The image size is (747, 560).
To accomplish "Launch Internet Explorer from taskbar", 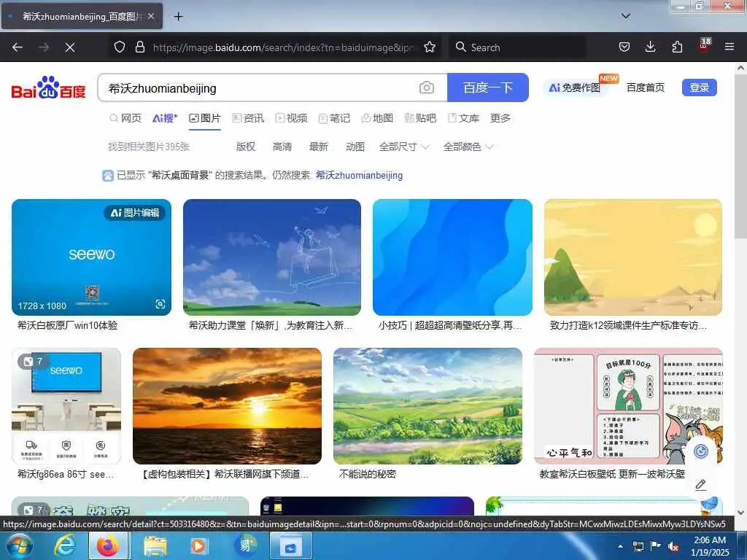I will pos(65,545).
